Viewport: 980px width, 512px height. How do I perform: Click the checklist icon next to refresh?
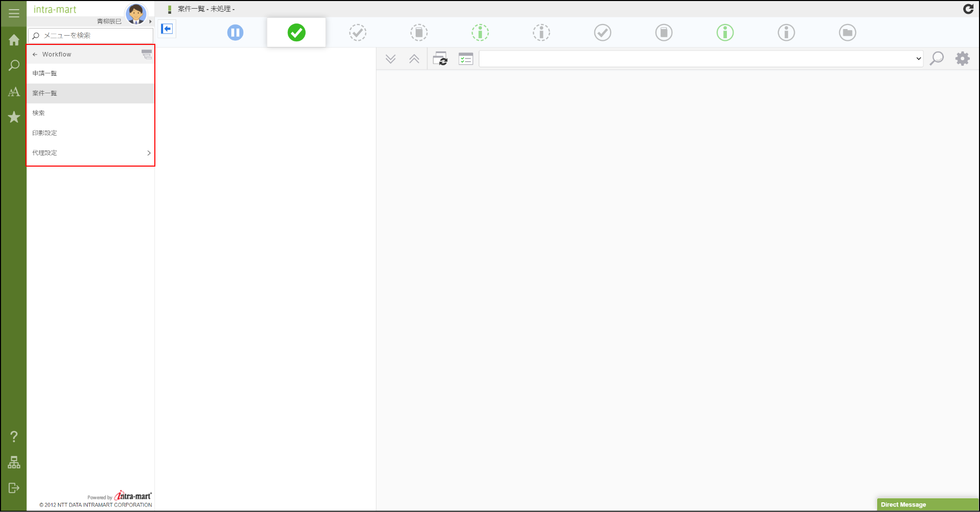tap(465, 59)
